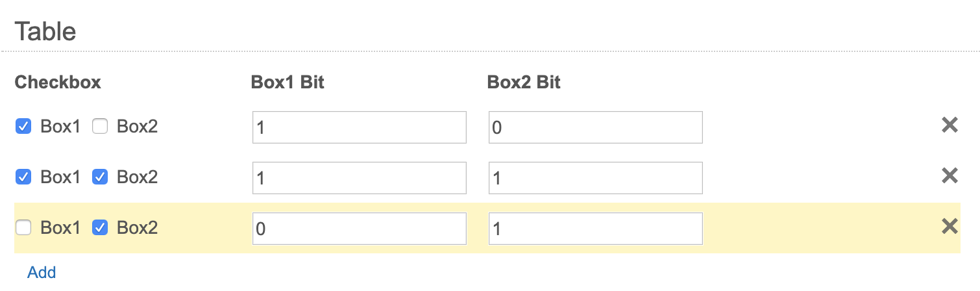Screen dimensions: 980x291
Task: Click the Table section heading
Action: (x=45, y=31)
